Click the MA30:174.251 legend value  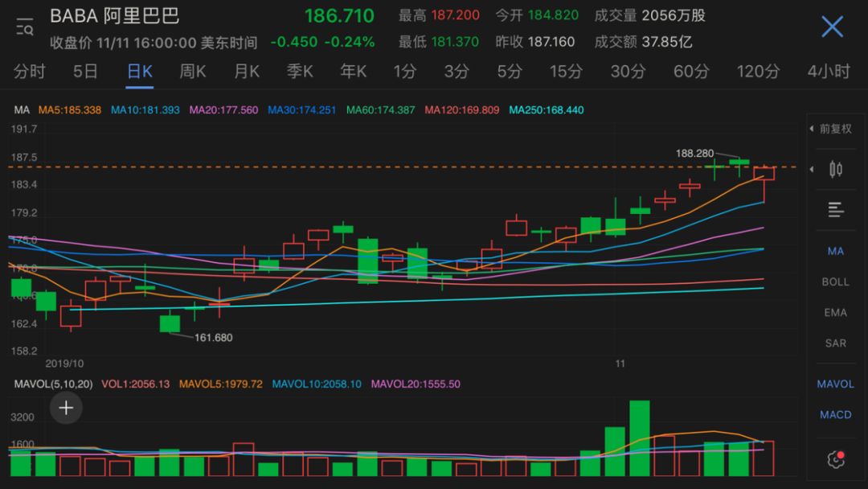[x=301, y=110]
